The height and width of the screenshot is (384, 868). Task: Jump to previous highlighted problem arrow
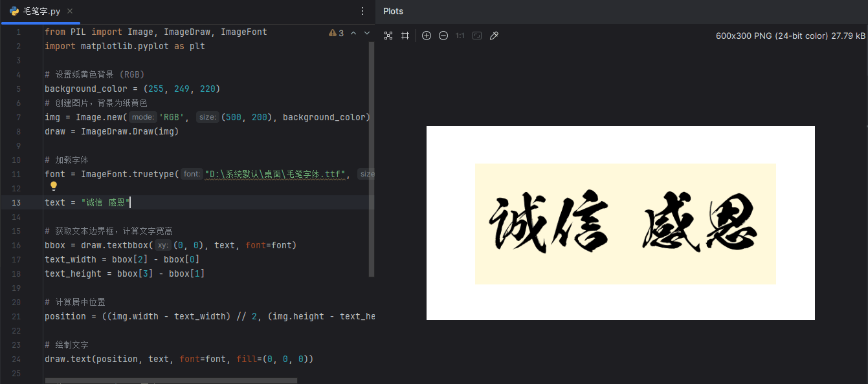[x=353, y=33]
